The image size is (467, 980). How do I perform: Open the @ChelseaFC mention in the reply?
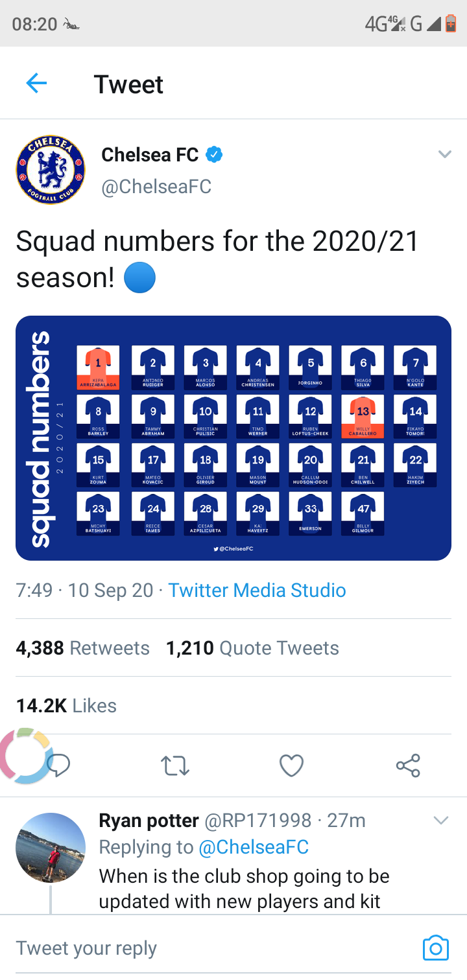click(254, 847)
